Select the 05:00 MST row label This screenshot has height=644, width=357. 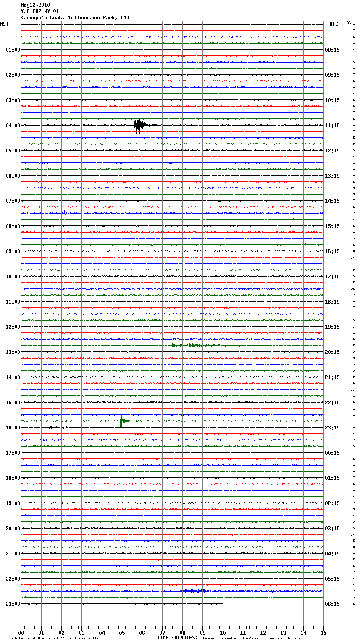pyautogui.click(x=13, y=151)
